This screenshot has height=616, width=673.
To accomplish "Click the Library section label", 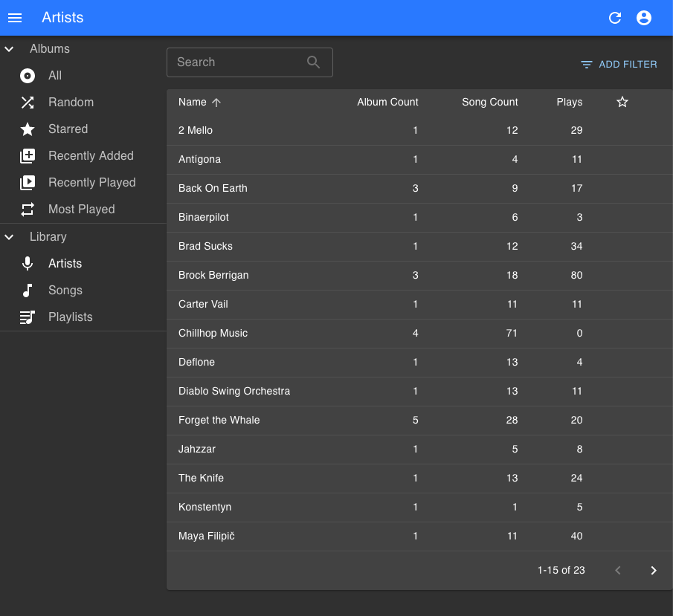I will (48, 237).
